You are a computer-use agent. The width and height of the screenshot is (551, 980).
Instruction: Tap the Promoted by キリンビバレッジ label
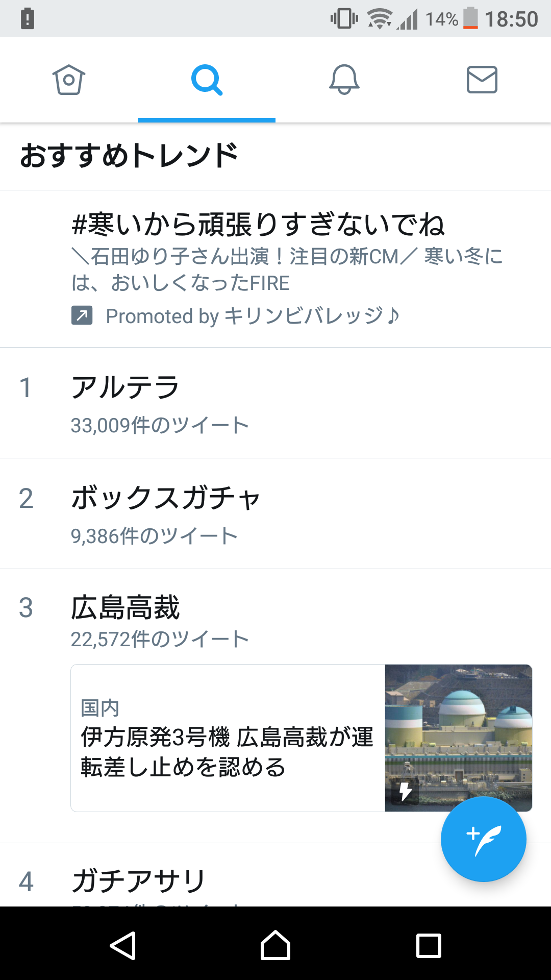(x=253, y=316)
